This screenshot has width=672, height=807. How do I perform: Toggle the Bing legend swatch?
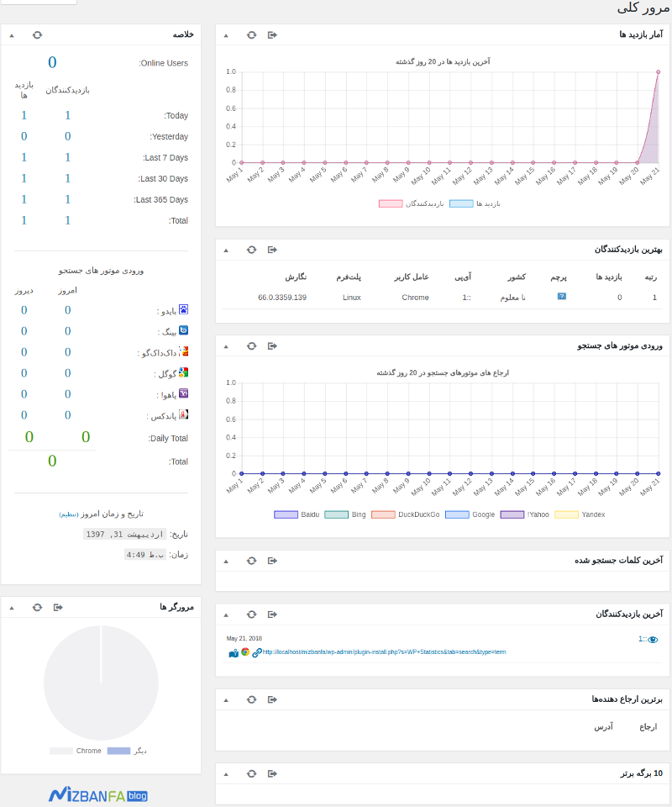[x=336, y=514]
